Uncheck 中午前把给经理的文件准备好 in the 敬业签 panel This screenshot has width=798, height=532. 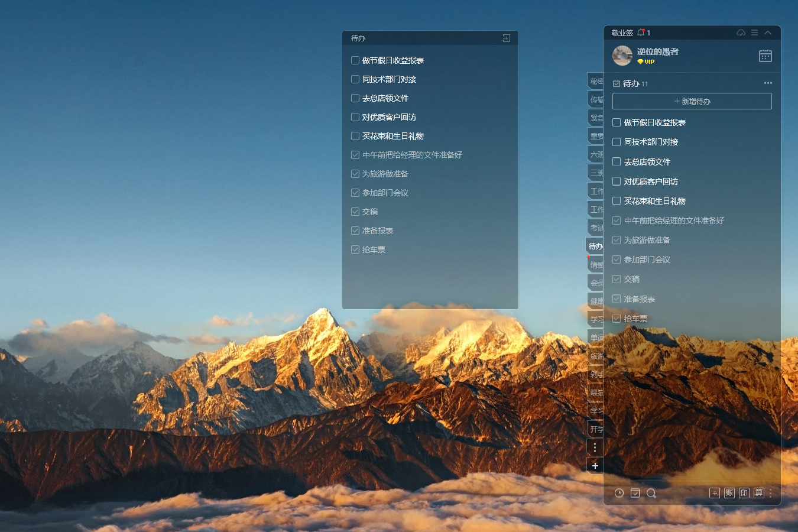[x=617, y=220]
